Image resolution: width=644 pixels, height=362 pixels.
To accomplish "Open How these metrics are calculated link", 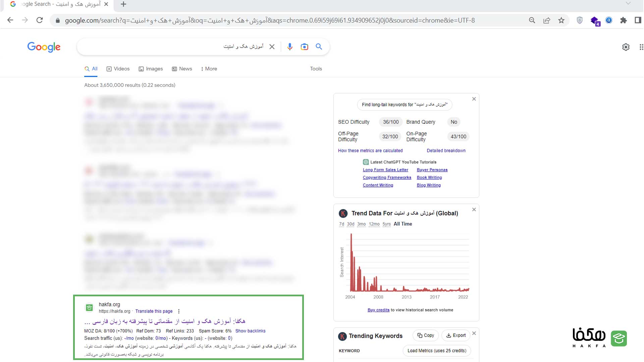I will tap(370, 150).
